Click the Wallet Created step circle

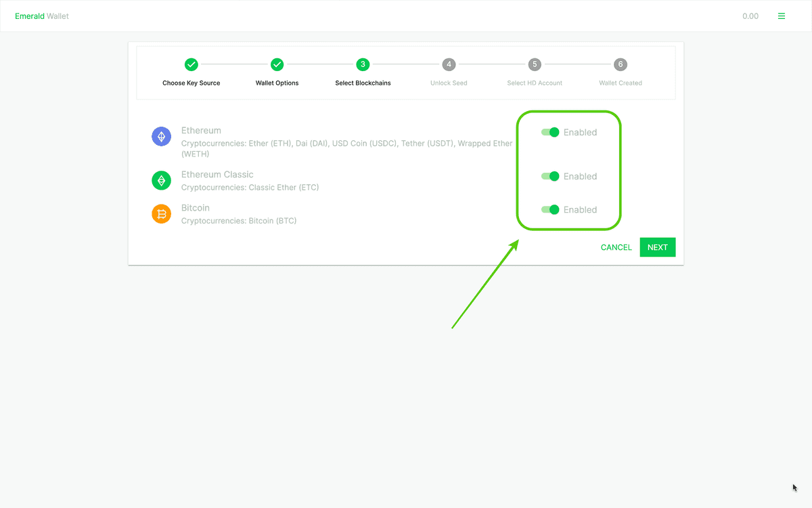click(621, 64)
